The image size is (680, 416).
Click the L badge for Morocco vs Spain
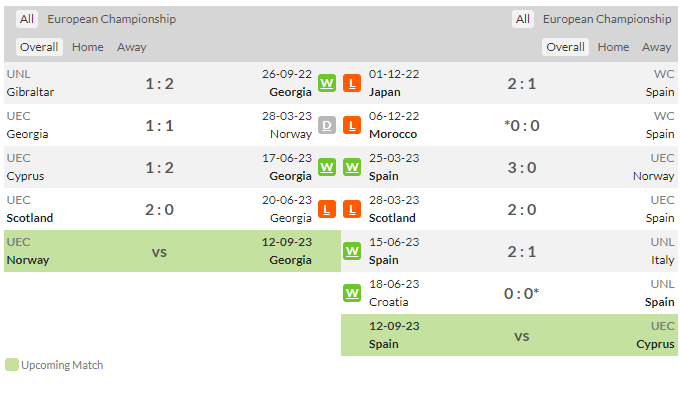352,125
